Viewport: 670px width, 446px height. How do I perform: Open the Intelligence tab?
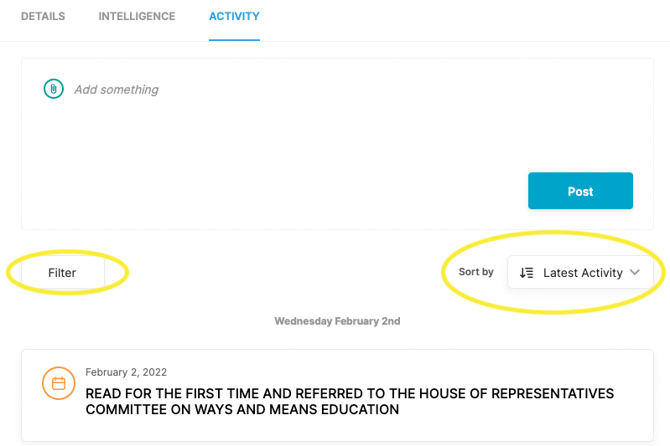(137, 17)
